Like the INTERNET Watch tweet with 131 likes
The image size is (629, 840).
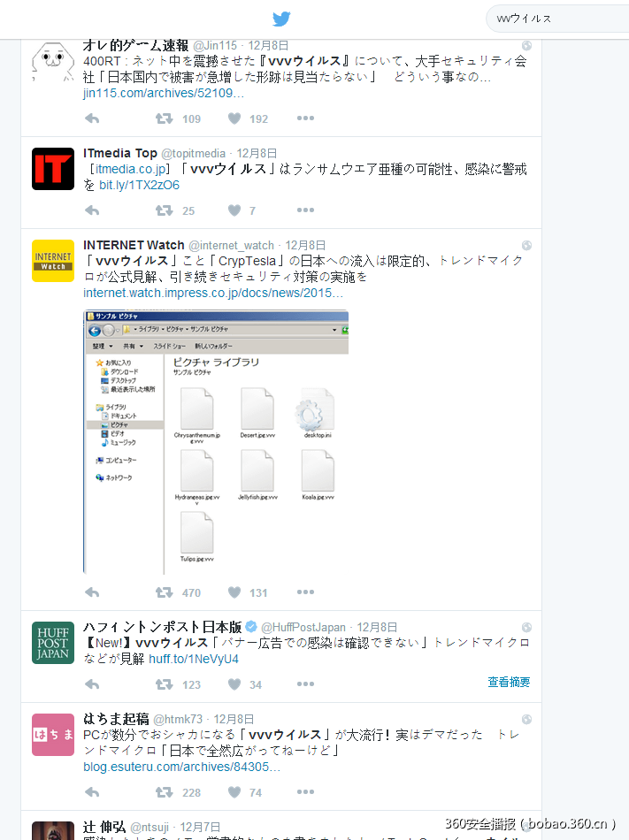tap(234, 592)
